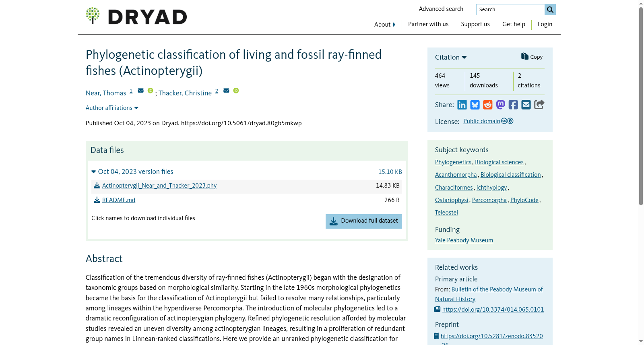Expand Author affiliations
The width and height of the screenshot is (644, 345).
tap(112, 108)
